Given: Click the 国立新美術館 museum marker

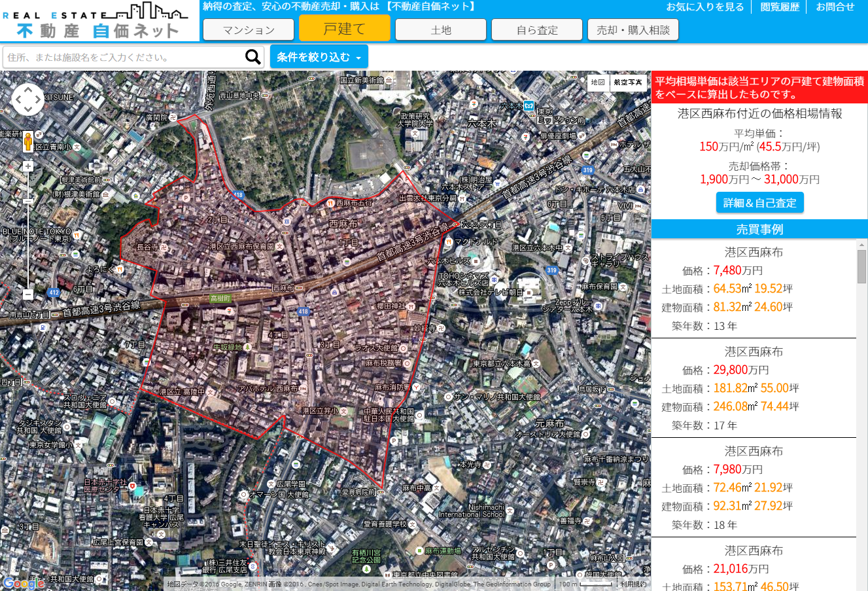Looking at the screenshot, I should [x=390, y=81].
